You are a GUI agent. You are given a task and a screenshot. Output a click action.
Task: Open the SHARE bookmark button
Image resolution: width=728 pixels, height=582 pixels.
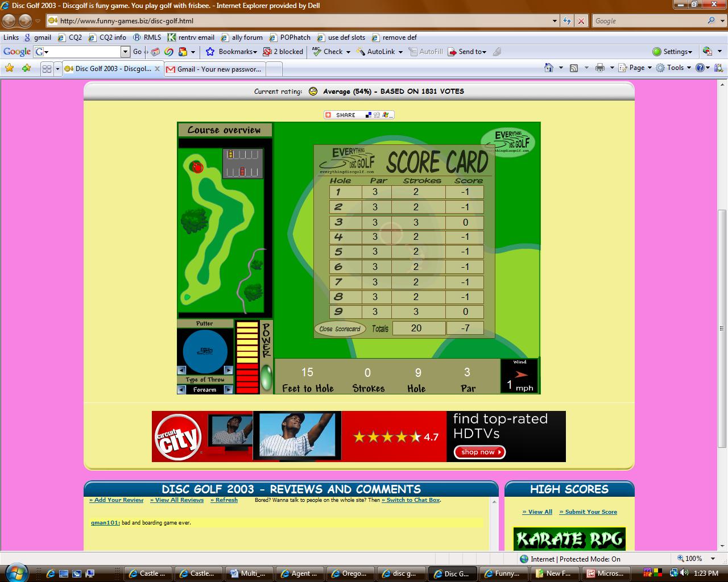pyautogui.click(x=358, y=115)
